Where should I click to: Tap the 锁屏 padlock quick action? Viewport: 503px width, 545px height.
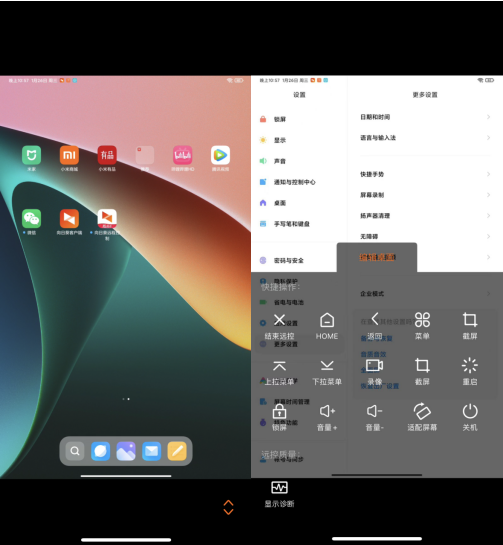coord(279,411)
